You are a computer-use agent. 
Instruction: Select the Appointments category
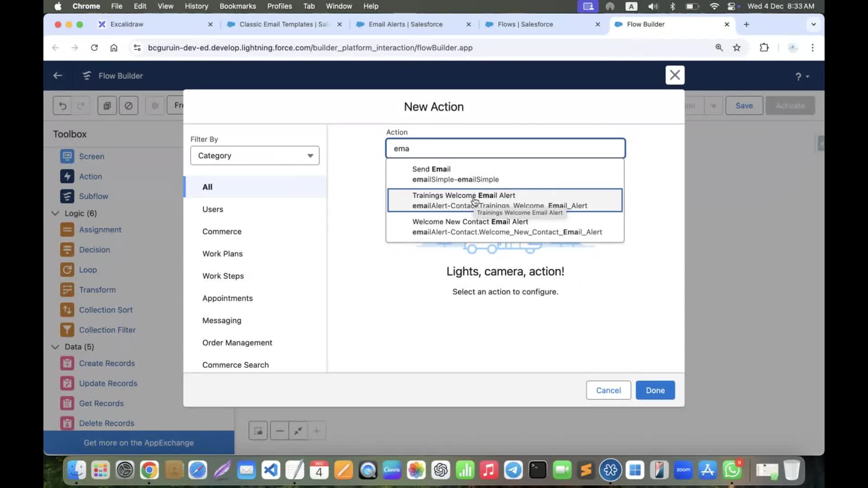255,298
